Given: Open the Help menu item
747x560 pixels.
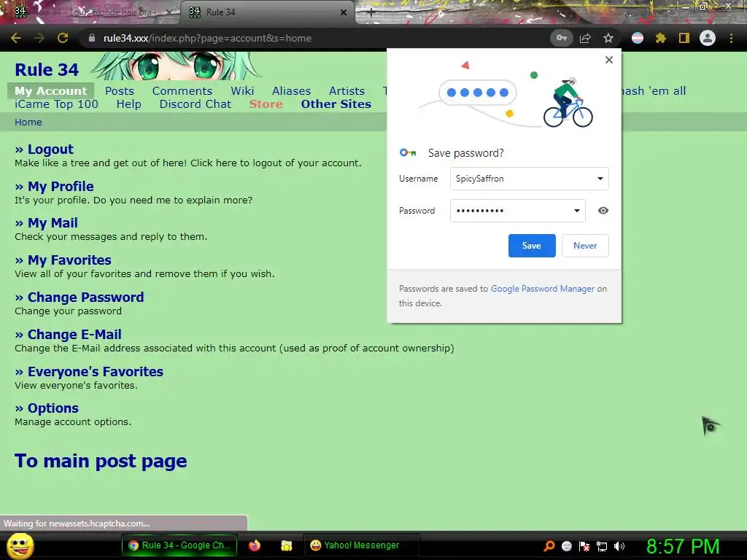Looking at the screenshot, I should (128, 104).
